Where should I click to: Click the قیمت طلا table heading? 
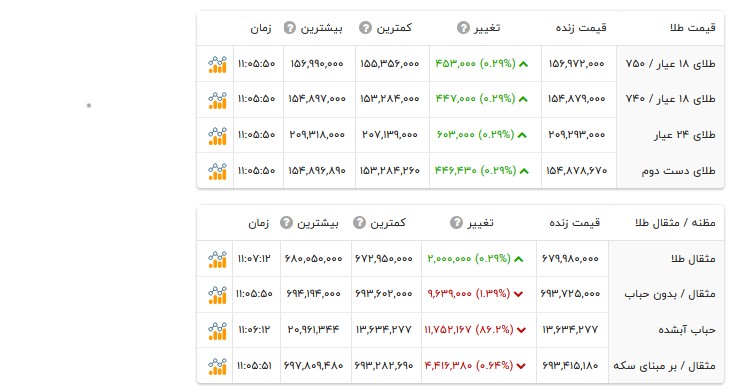coord(693,28)
